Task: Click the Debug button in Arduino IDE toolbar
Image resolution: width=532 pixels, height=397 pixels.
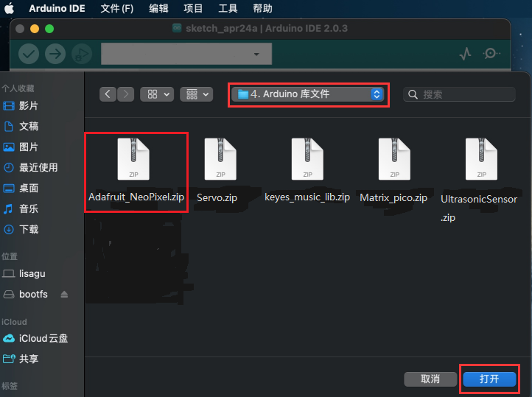Action: (82, 54)
